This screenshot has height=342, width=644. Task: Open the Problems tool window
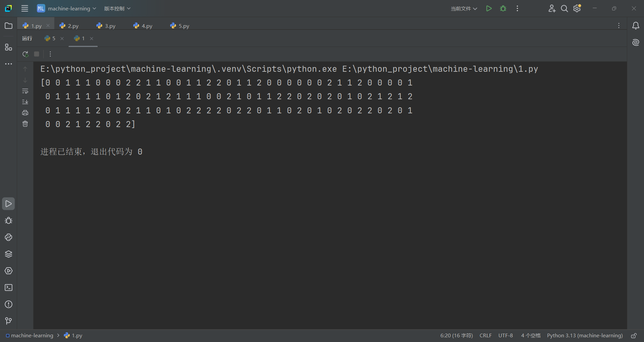coord(8,304)
